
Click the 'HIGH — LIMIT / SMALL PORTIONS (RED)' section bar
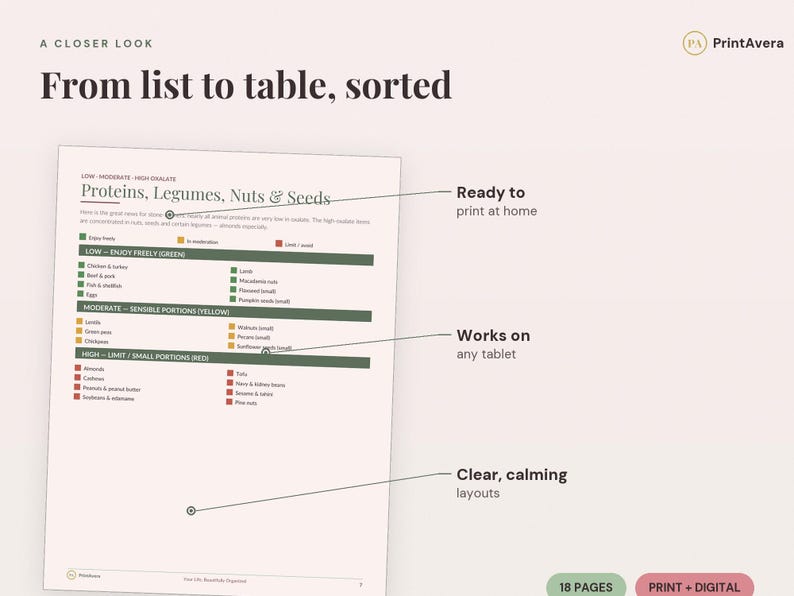[223, 358]
